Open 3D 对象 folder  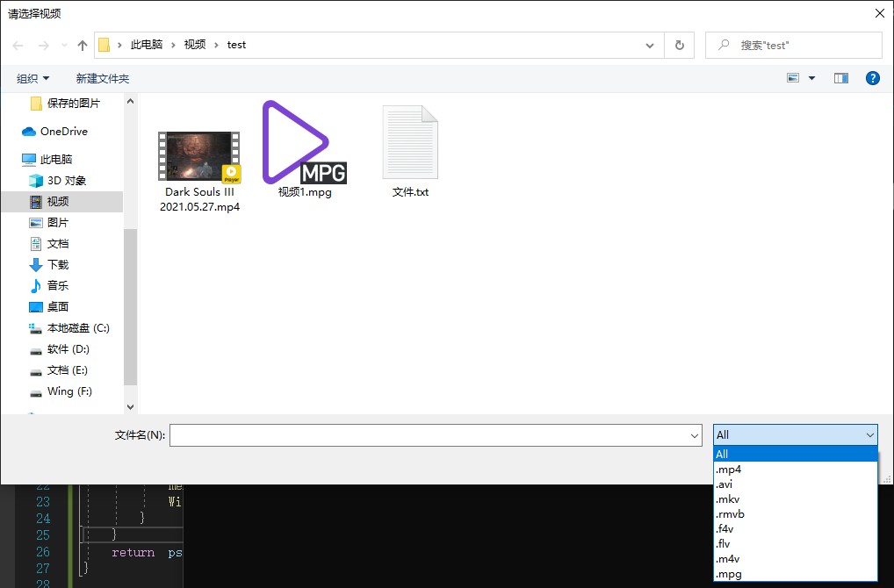[58, 181]
